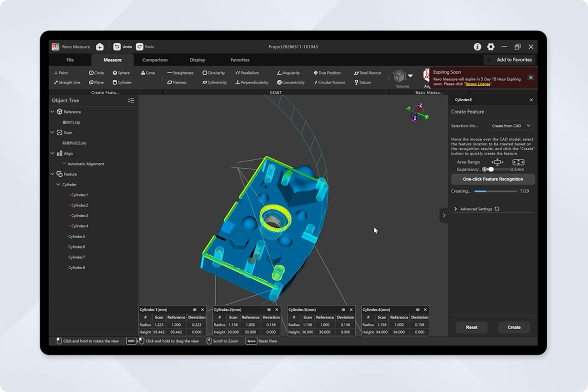Viewport: 588px width, 392px height.
Task: Choose the Cone feature tool
Action: (x=147, y=73)
